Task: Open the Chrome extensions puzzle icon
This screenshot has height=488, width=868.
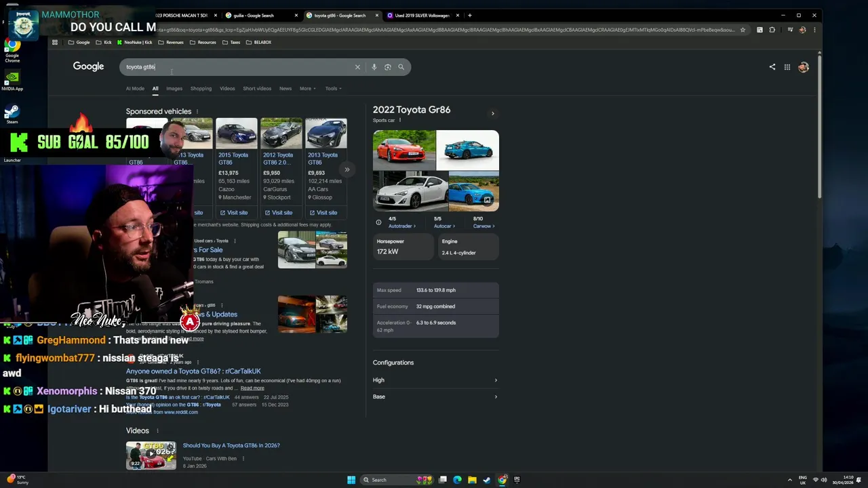Action: pos(772,30)
